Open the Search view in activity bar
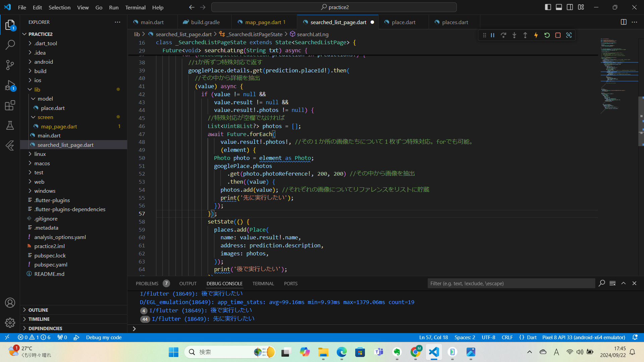Image resolution: width=644 pixels, height=362 pixels. coord(10,45)
